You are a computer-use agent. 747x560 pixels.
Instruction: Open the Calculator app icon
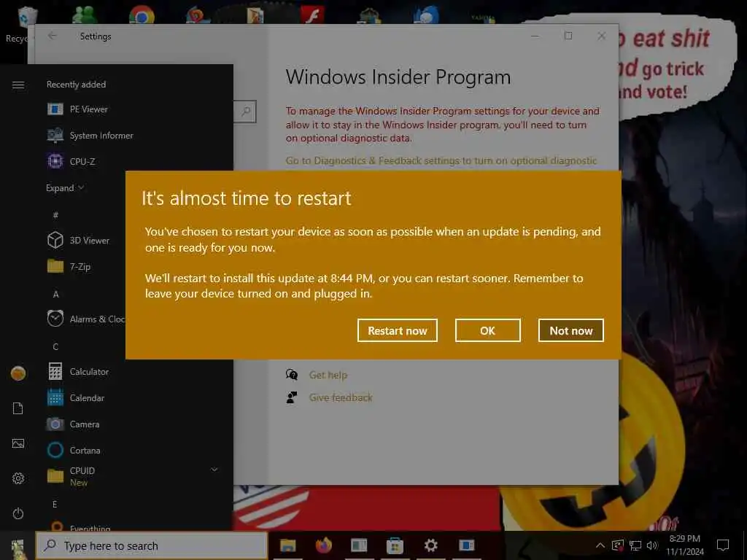pos(55,371)
